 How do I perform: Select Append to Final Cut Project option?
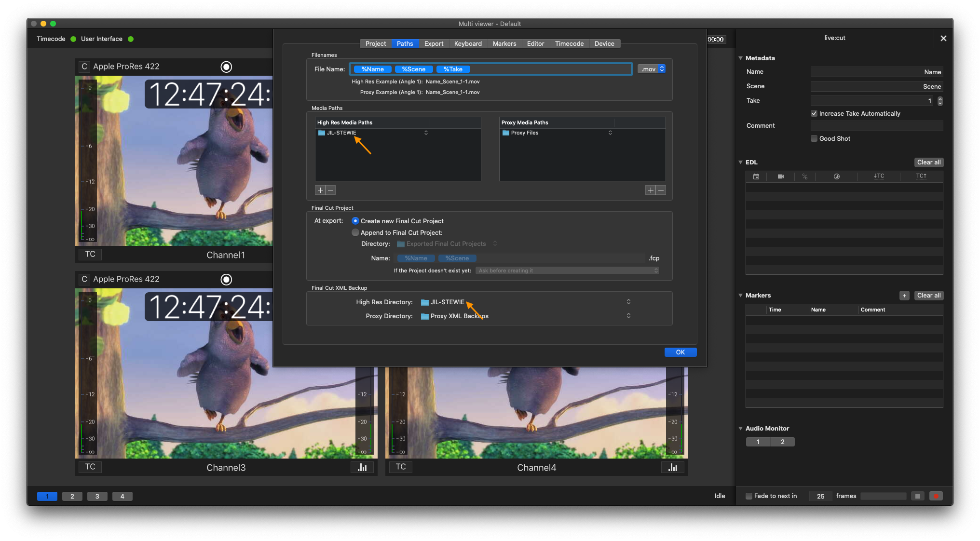[355, 232]
